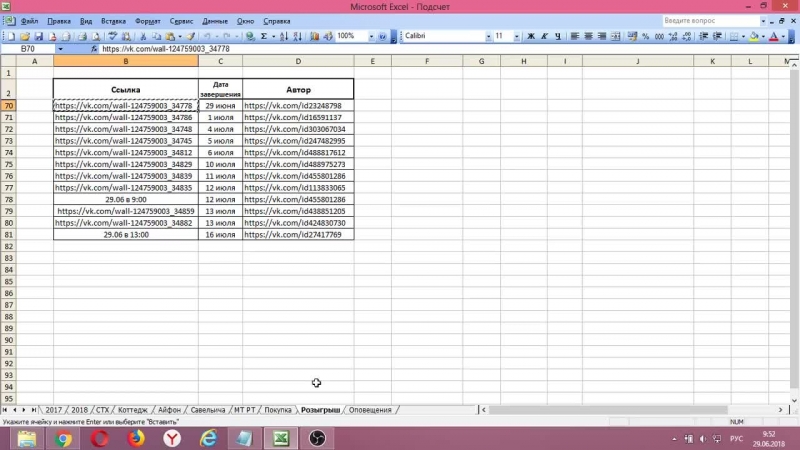Center align text icon
The image size is (800, 450).
coord(588,36)
